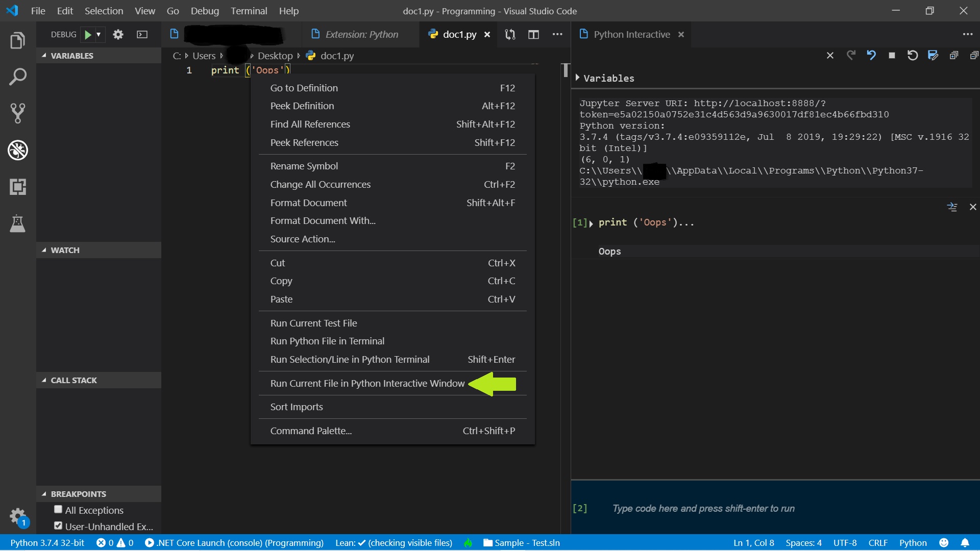Open the Desktop breadcrumb dropdown
The image size is (980, 551).
pyautogui.click(x=275, y=56)
